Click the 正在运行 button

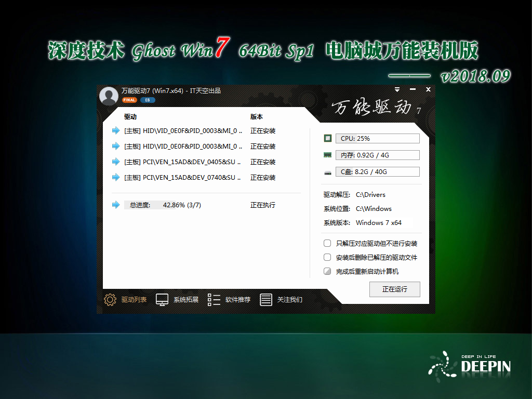395,289
